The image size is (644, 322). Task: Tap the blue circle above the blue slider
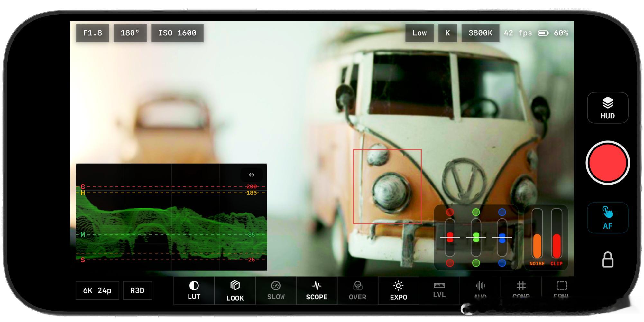coord(502,212)
